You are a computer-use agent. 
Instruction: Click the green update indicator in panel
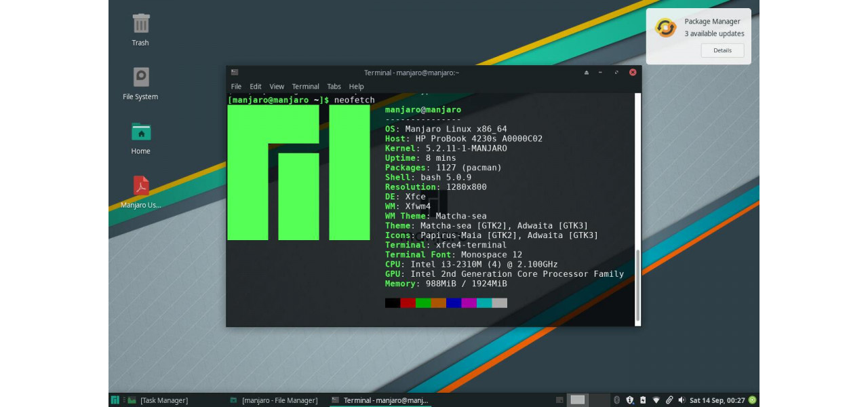pyautogui.click(x=752, y=400)
